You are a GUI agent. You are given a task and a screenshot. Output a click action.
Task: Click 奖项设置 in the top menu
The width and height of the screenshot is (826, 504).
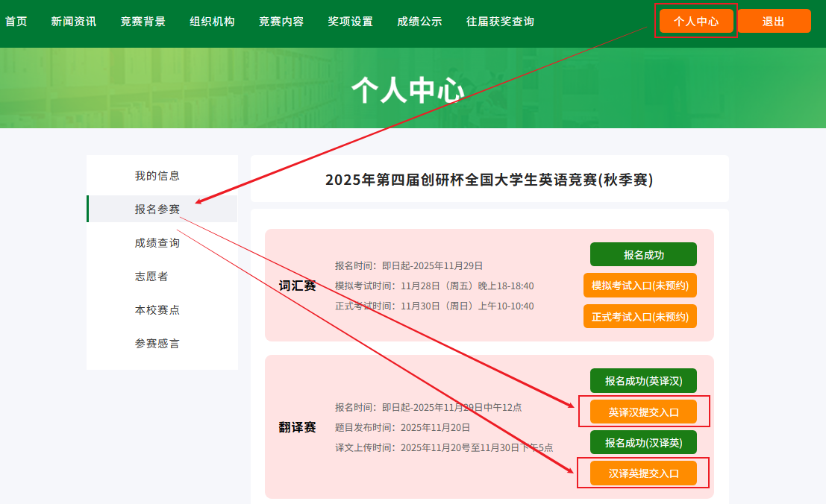coord(350,22)
